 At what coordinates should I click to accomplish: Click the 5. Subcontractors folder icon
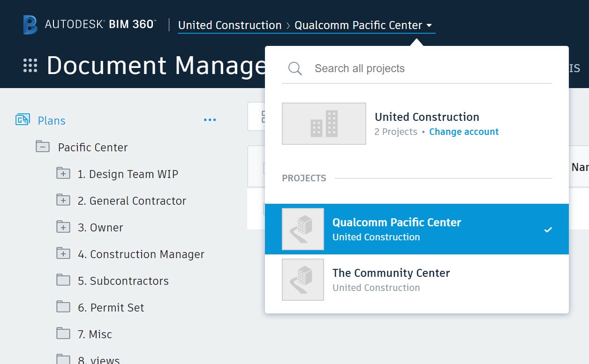click(63, 280)
